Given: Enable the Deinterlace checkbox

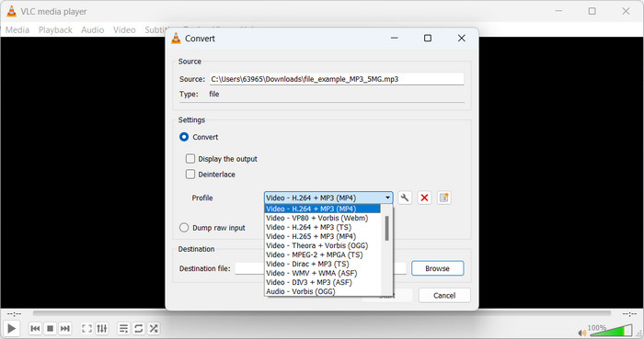Looking at the screenshot, I should click(x=190, y=175).
